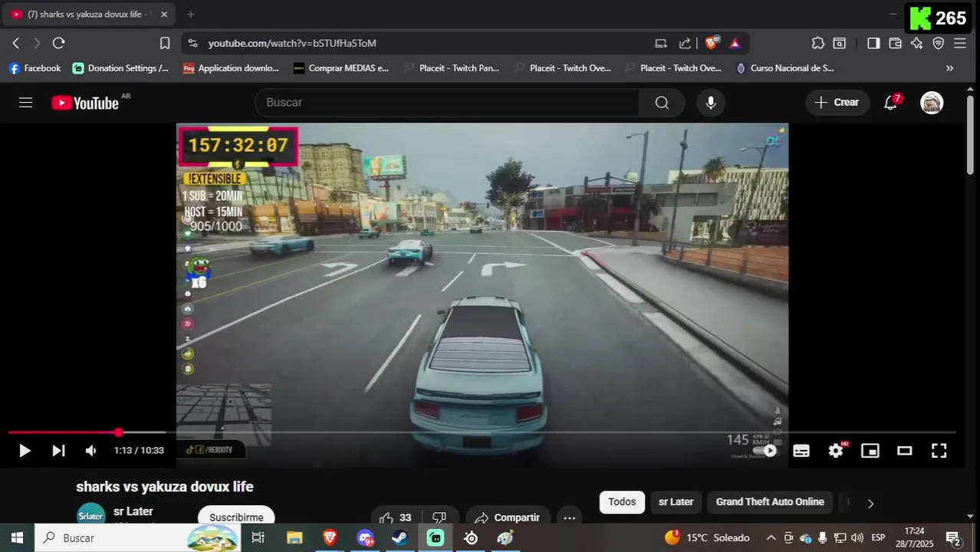Toggle subtitles on the video player

(x=801, y=451)
